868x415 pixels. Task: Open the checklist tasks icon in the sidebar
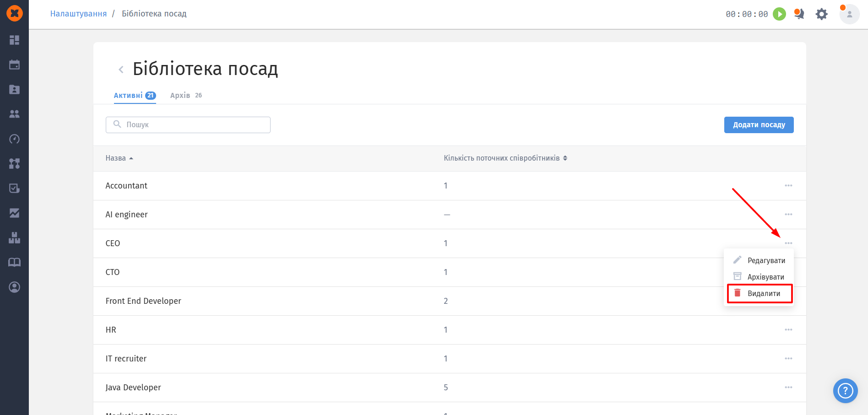tap(14, 189)
